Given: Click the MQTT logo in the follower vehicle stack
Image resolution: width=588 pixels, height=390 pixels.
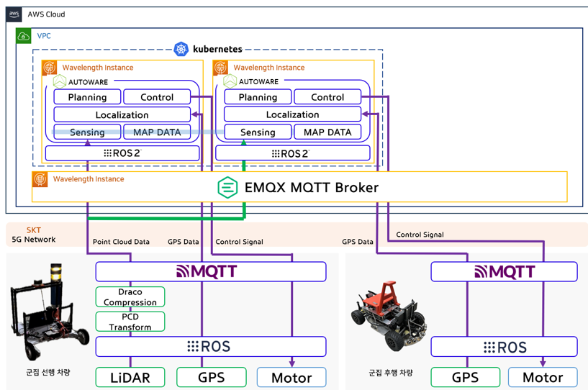Looking at the screenshot, I should tap(505, 272).
